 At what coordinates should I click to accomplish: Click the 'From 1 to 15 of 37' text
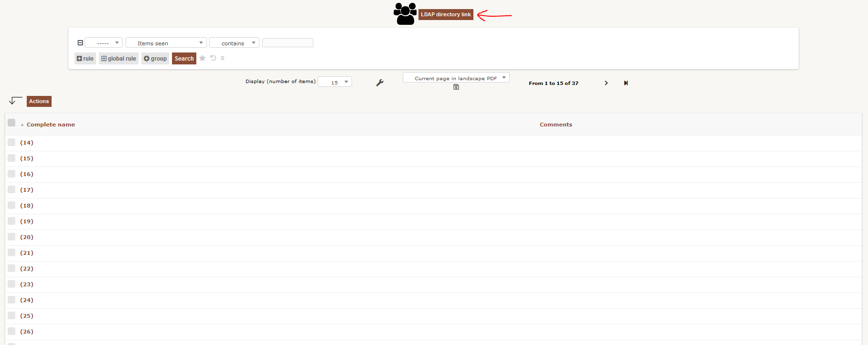pos(553,83)
